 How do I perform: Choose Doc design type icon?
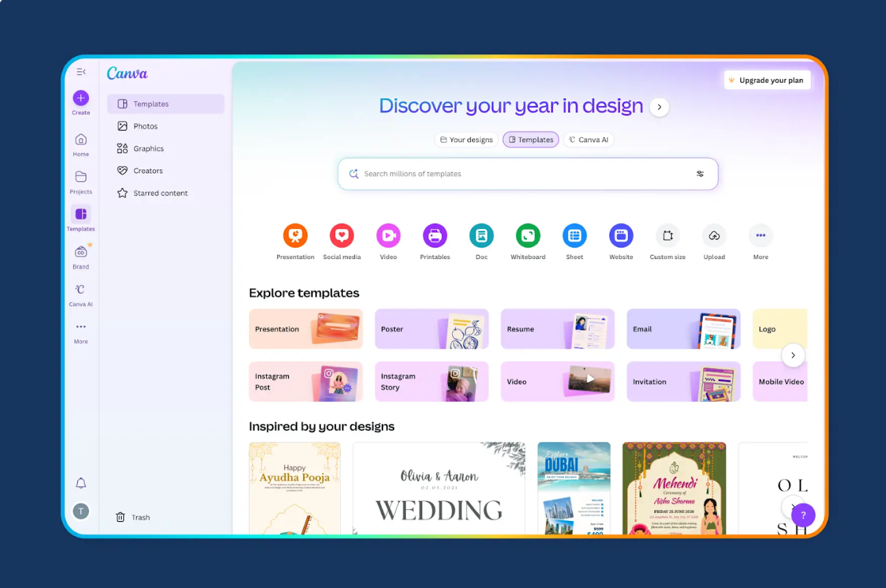482,235
